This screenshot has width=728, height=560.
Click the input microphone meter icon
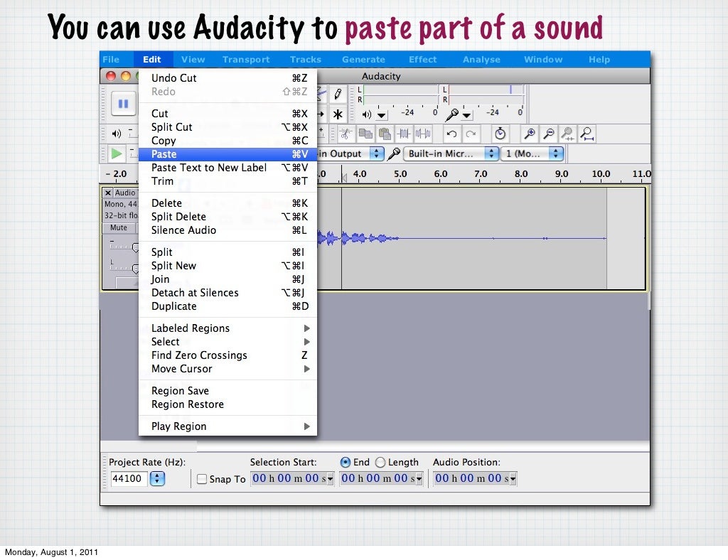click(x=451, y=114)
